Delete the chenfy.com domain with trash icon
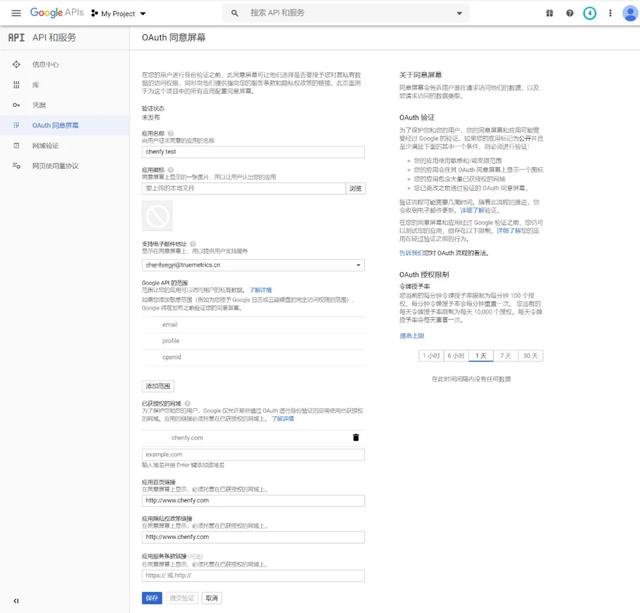 tap(356, 438)
